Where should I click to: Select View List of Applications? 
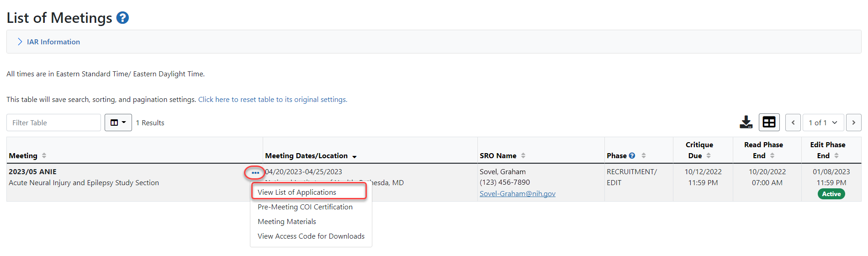pos(297,192)
